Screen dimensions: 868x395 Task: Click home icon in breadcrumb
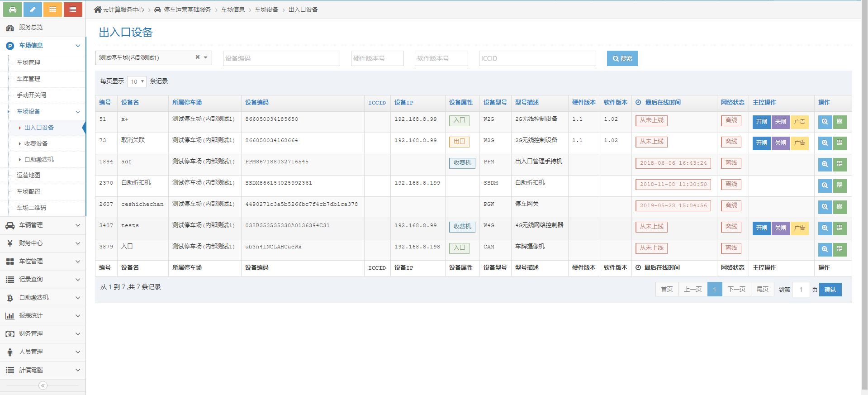point(98,10)
